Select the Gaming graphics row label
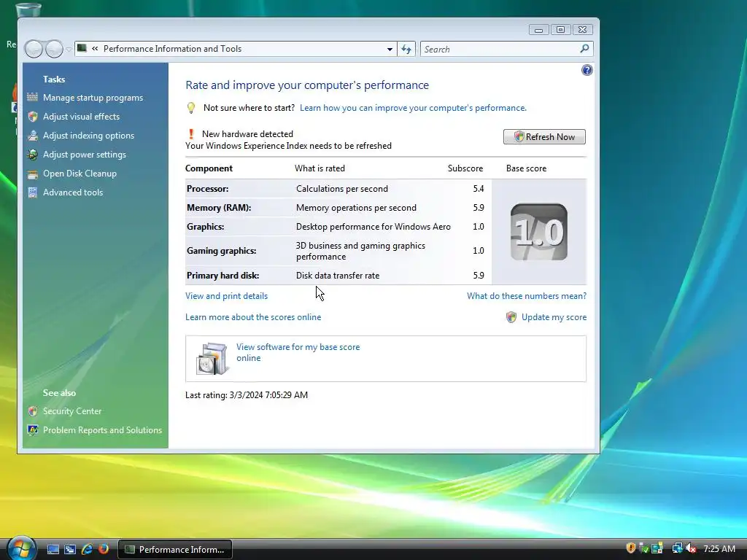This screenshot has height=560, width=747. pyautogui.click(x=222, y=251)
